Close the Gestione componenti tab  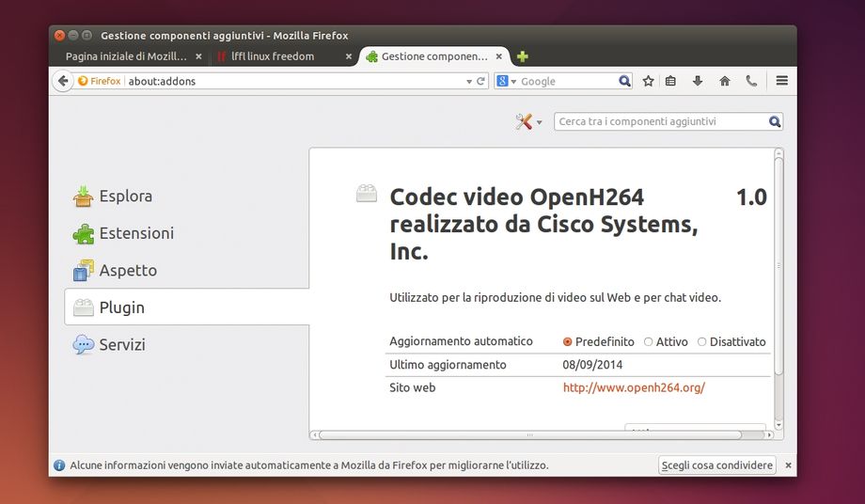point(498,56)
